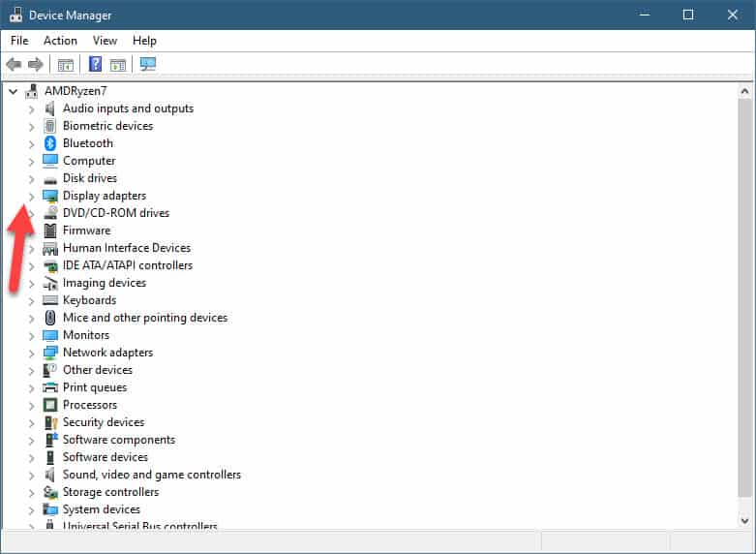Select Software devices tree item
The height and width of the screenshot is (554, 756).
[106, 457]
